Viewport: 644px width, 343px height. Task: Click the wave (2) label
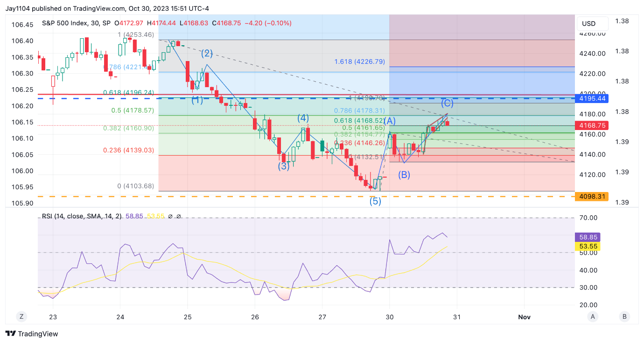(x=207, y=53)
